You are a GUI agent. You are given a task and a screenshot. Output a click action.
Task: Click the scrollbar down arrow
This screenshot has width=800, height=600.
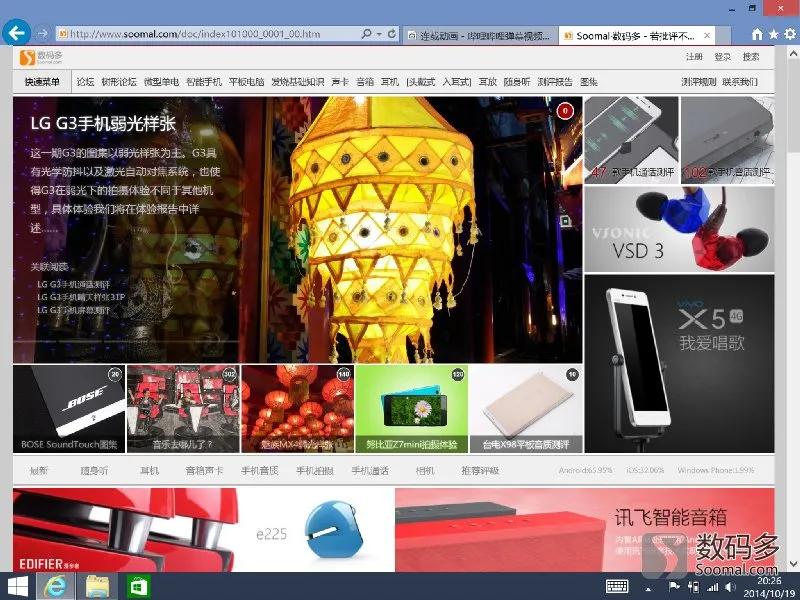coord(793,564)
